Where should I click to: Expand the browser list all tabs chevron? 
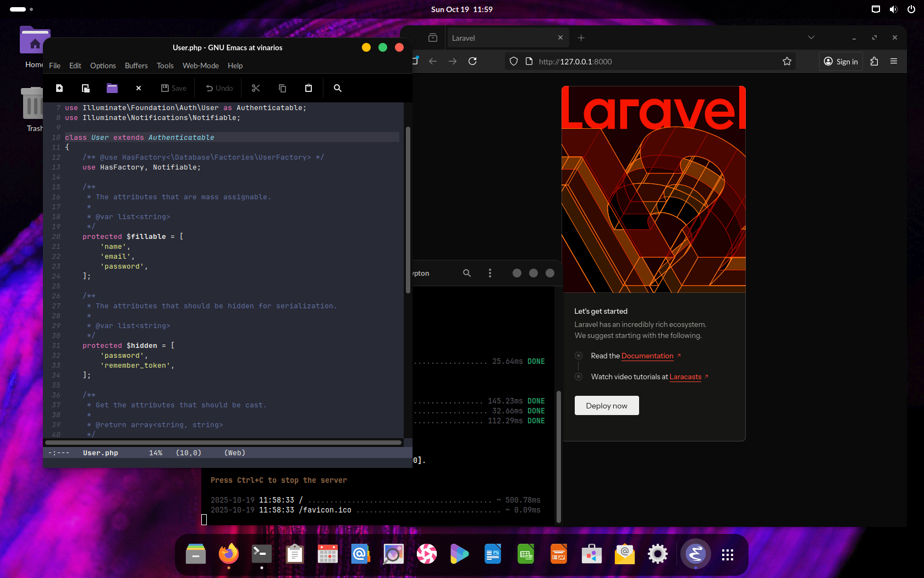click(811, 37)
